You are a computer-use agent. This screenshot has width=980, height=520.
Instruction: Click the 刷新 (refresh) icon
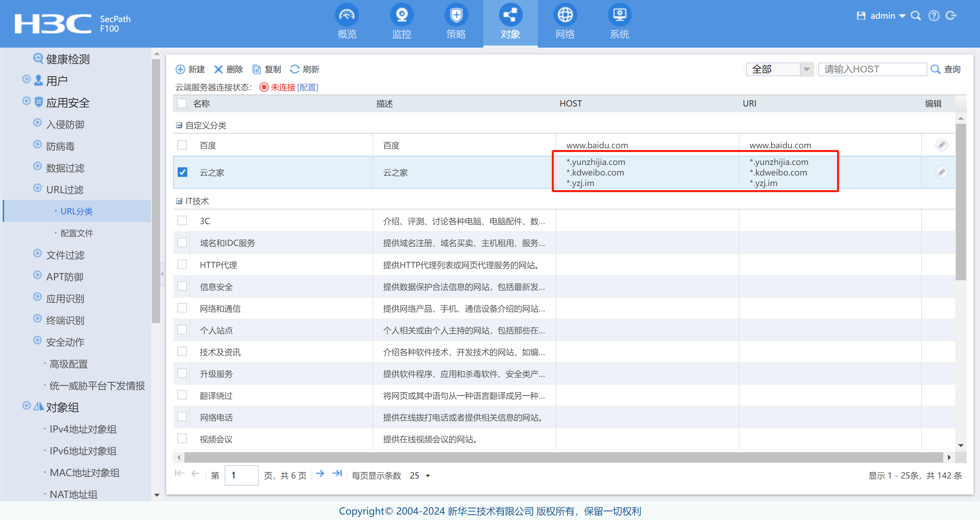click(295, 69)
